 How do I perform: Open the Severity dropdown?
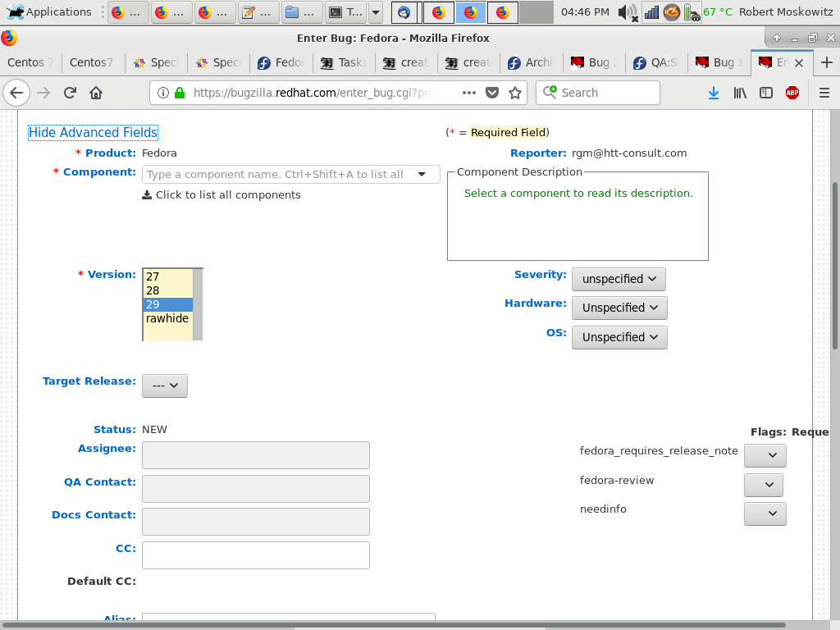(619, 279)
